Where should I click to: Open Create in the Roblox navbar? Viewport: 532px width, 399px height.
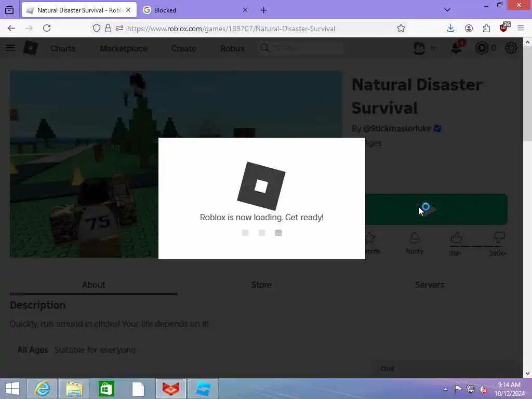click(x=183, y=48)
